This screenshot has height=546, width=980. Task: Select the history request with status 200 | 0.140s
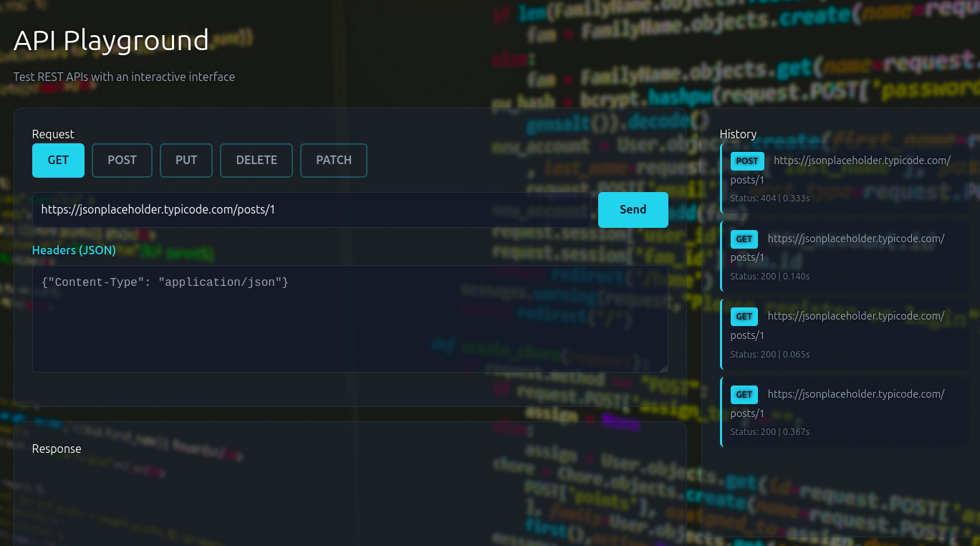[844, 257]
